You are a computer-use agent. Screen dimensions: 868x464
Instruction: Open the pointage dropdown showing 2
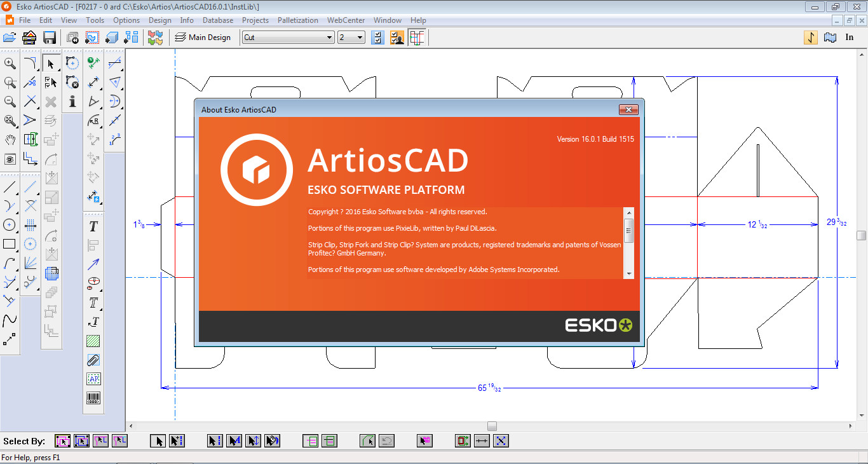click(x=351, y=38)
